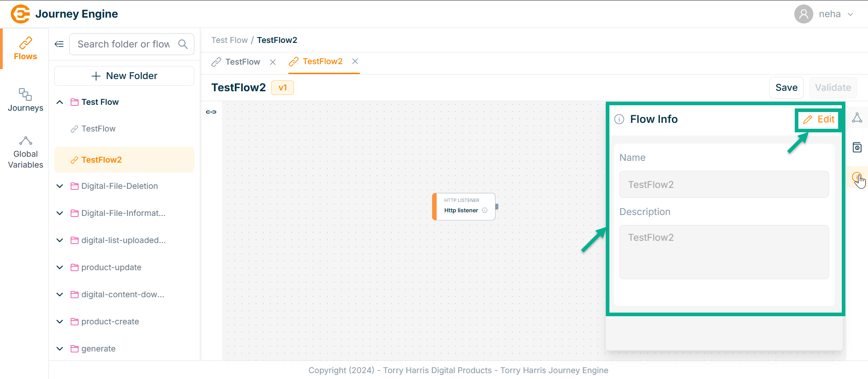Click the Save button
This screenshot has width=868, height=379.
point(786,88)
